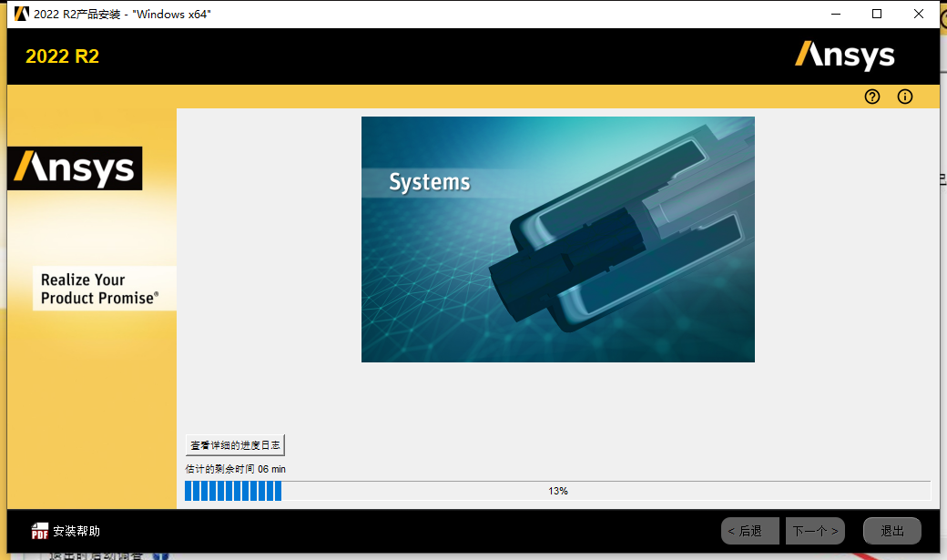The image size is (947, 560).
Task: Click the Ansys logo in the left sidebar
Action: point(74,168)
